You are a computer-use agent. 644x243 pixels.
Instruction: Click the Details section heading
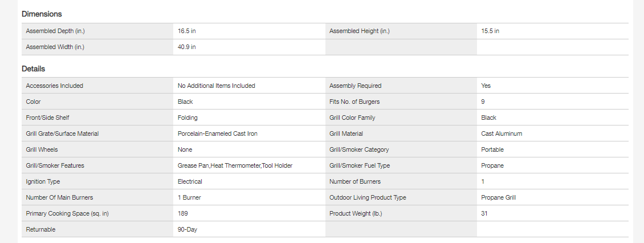tap(33, 68)
